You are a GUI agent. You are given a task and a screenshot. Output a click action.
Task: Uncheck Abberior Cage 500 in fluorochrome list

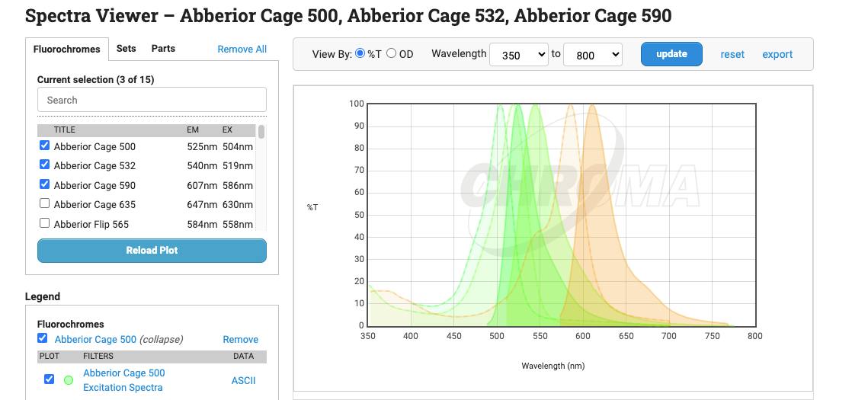[44, 146]
